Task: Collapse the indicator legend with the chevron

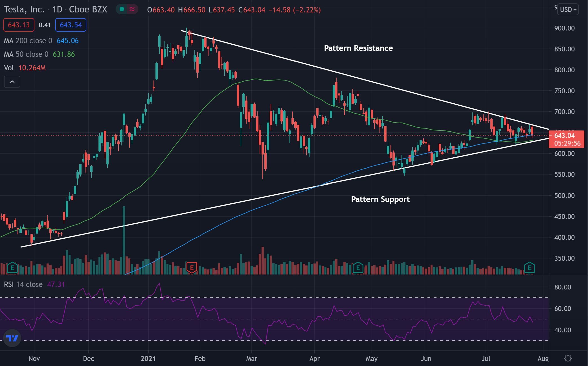Action: tap(12, 82)
